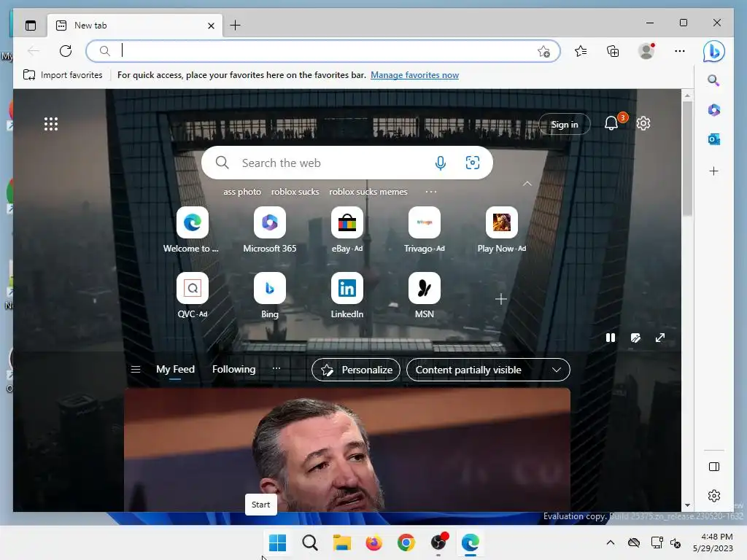Add page to favorites star icon

coord(543,52)
